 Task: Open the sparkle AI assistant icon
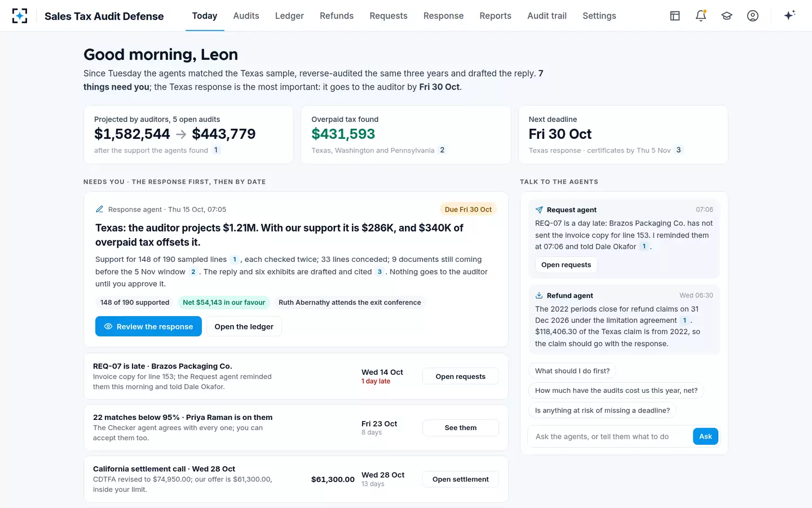pyautogui.click(x=789, y=15)
